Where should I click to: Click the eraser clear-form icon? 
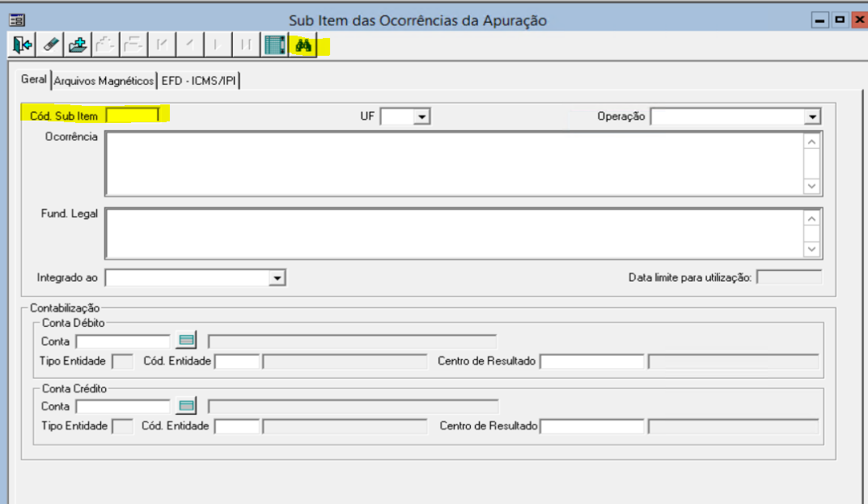click(x=50, y=44)
